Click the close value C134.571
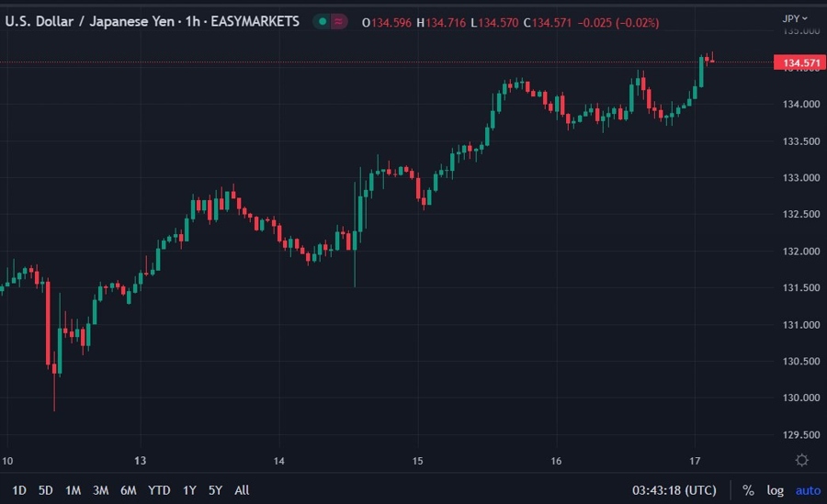The width and height of the screenshot is (827, 504). [548, 23]
